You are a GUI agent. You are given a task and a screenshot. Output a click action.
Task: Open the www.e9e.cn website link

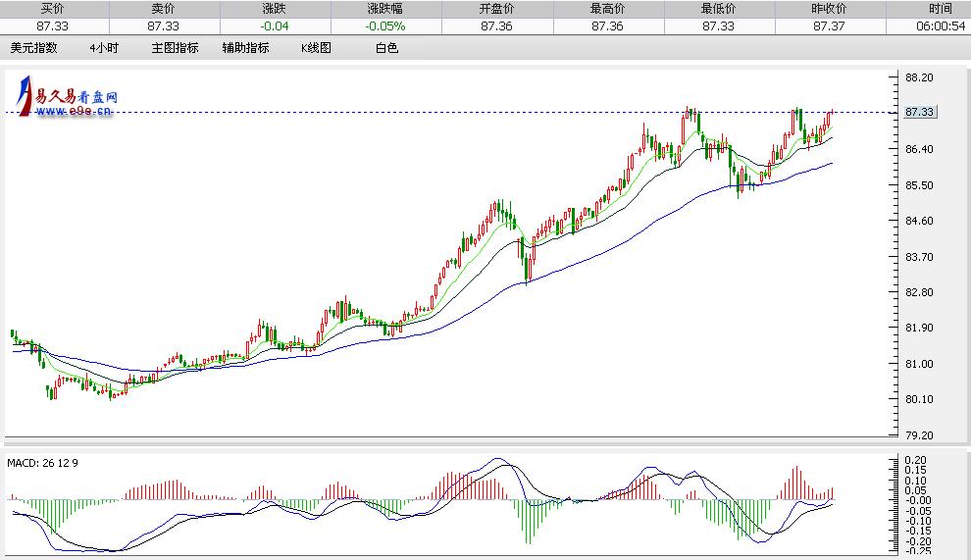click(x=74, y=111)
